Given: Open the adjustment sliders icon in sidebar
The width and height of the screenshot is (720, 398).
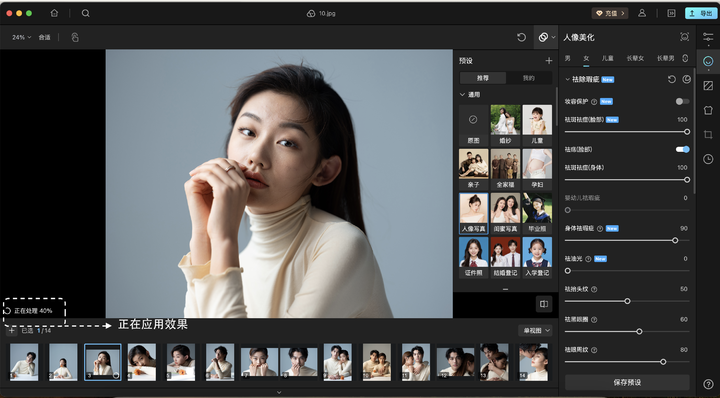Looking at the screenshot, I should click(708, 37).
